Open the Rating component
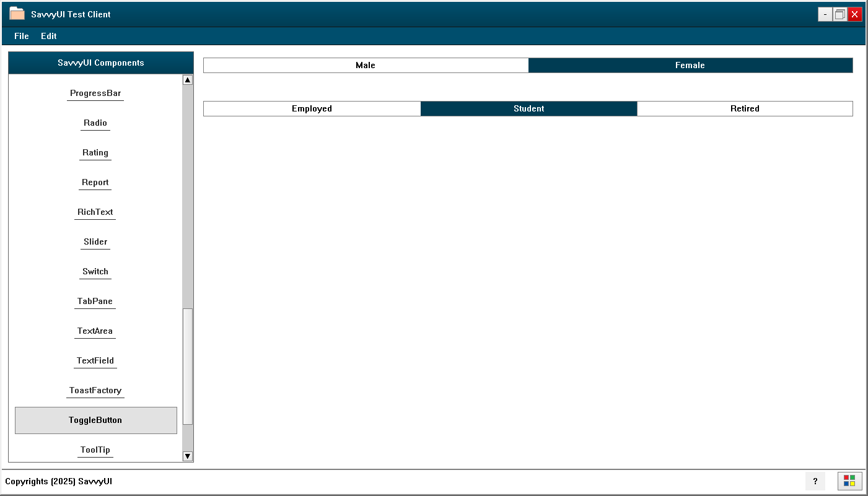Image resolution: width=868 pixels, height=496 pixels. pyautogui.click(x=95, y=152)
